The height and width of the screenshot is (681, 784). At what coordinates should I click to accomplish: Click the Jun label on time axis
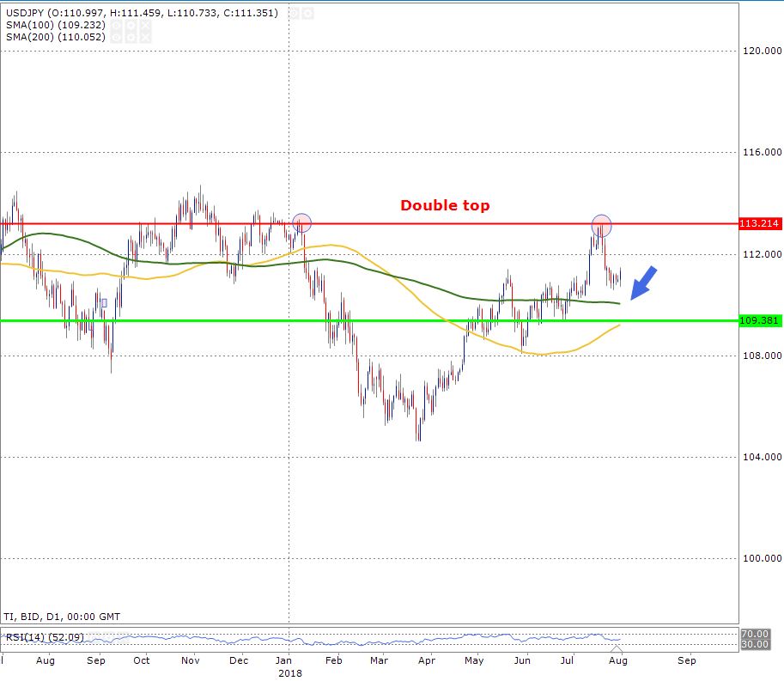click(522, 660)
